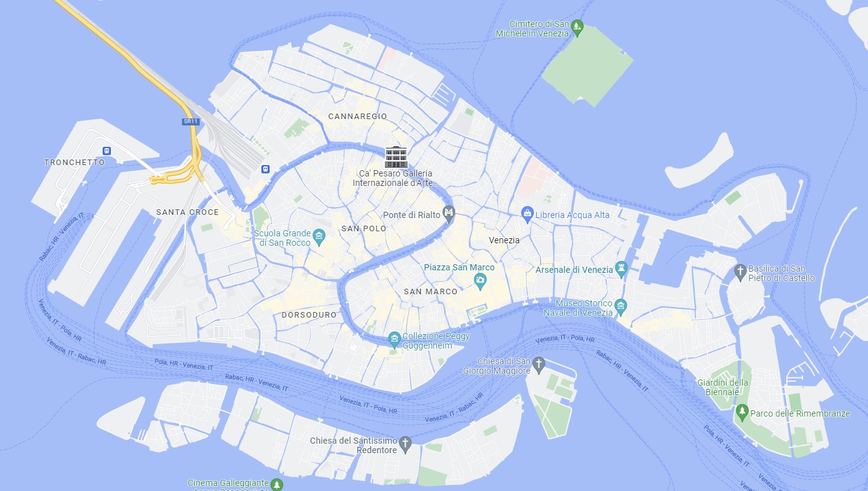The image size is (868, 491).
Task: Open the Collezione Peggy Guggenheim museum marker
Action: (x=394, y=340)
